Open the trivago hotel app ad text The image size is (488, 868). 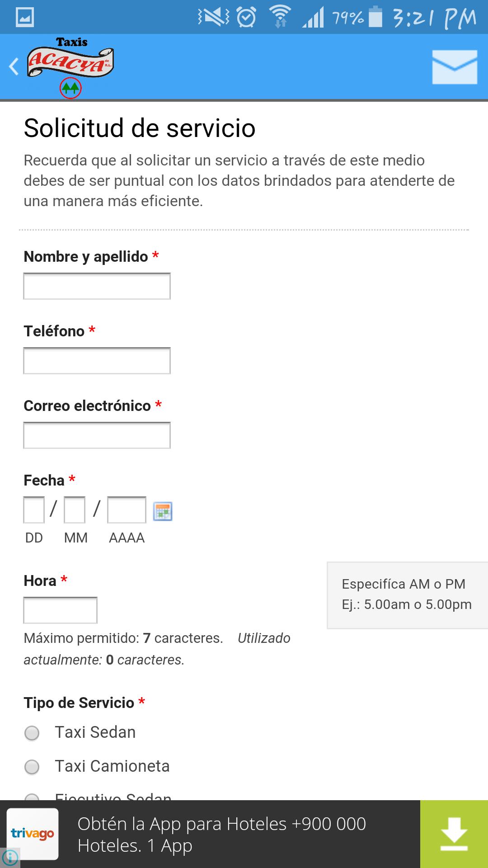point(221,835)
